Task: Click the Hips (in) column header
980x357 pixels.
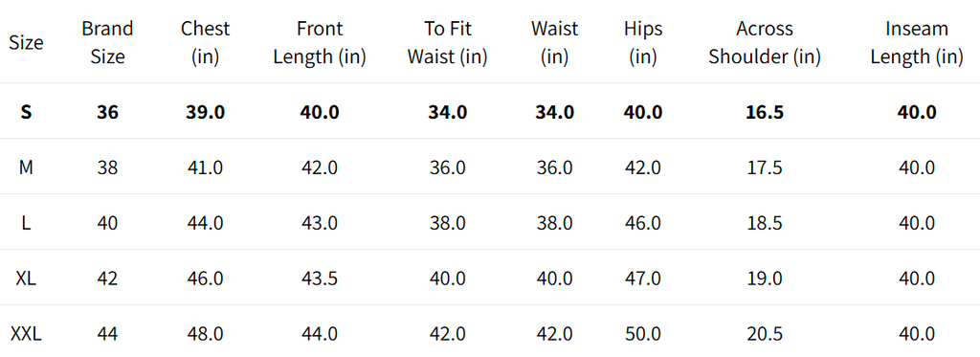Action: [643, 42]
